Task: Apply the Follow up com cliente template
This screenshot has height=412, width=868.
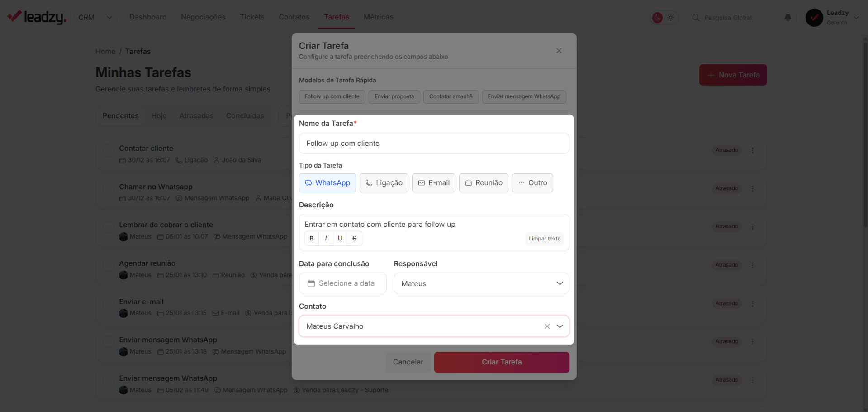Action: (x=332, y=96)
